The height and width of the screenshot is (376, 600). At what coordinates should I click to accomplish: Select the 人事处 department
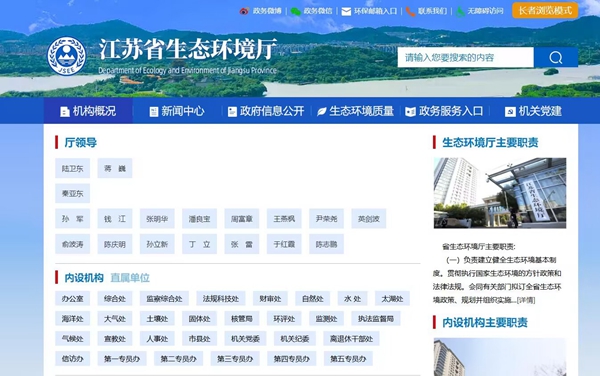click(157, 339)
